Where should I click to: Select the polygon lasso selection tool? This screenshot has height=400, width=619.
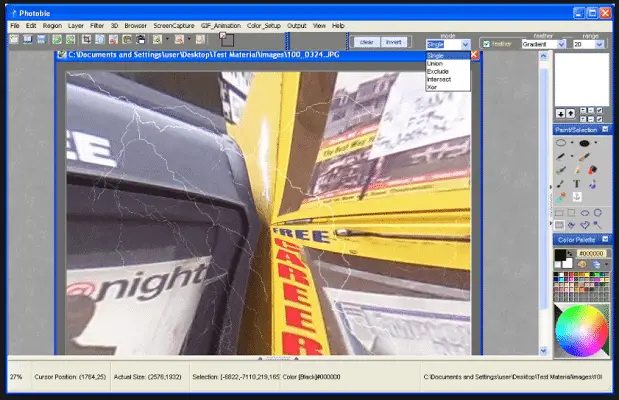pyautogui.click(x=585, y=225)
